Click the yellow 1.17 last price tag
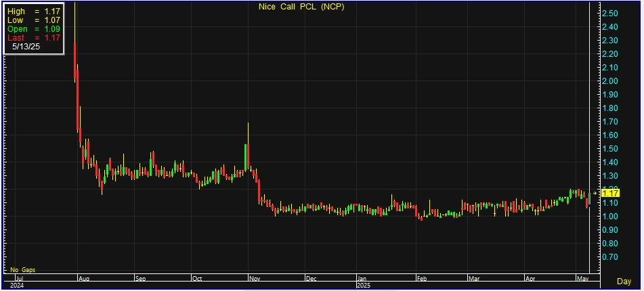Image resolution: width=644 pixels, height=291 pixels. point(609,192)
